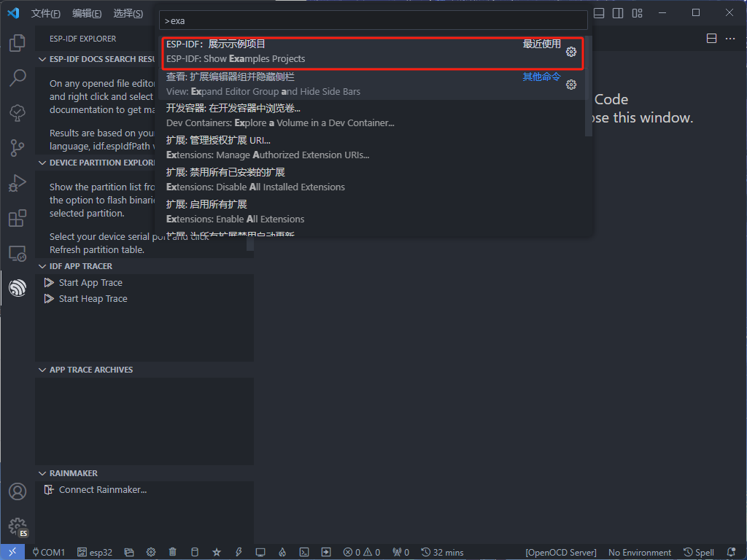Select Extensions: Disable All Installed Extensions
The width and height of the screenshot is (747, 560).
tap(371, 179)
